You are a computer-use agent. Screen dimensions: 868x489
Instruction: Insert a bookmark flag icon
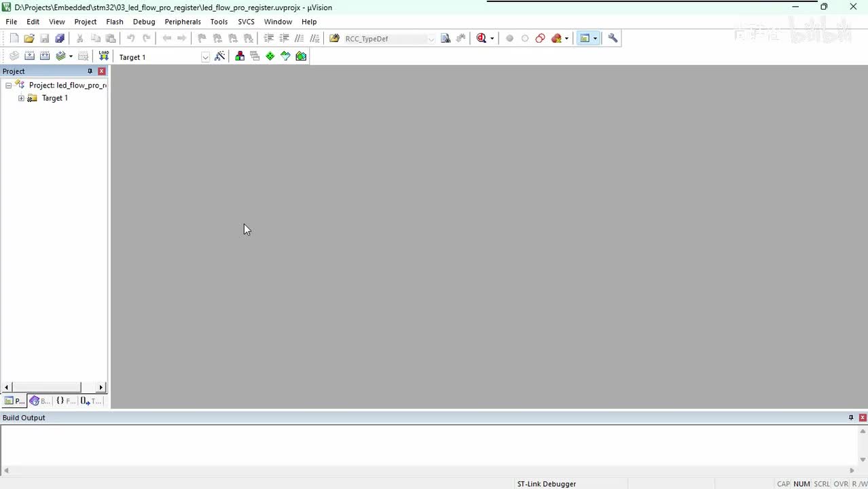coord(202,39)
